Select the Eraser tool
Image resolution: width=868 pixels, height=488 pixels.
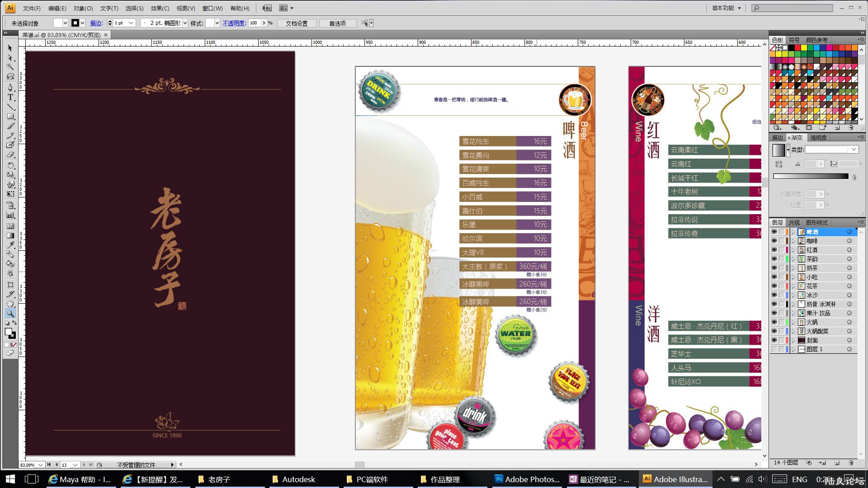tap(10, 154)
